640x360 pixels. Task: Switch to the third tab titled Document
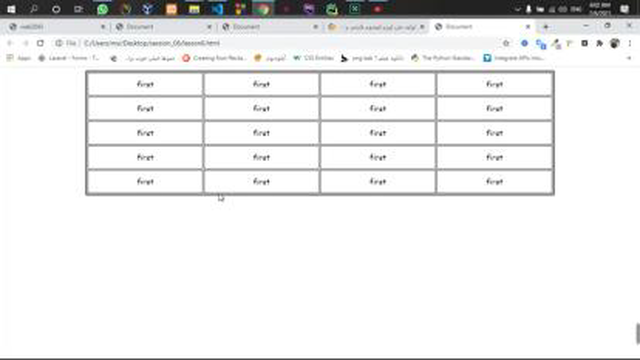270,27
